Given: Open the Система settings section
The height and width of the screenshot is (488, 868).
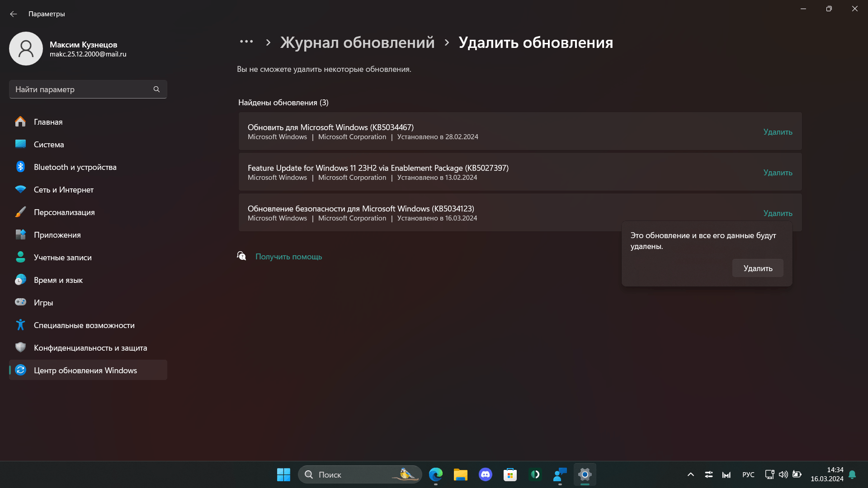Looking at the screenshot, I should (88, 144).
